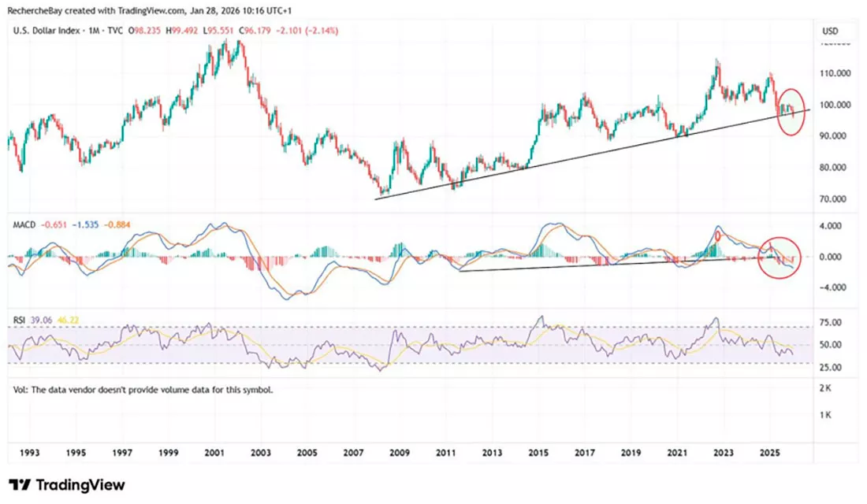Click the 1997 year on time axis
The image size is (867, 504).
coord(122,453)
